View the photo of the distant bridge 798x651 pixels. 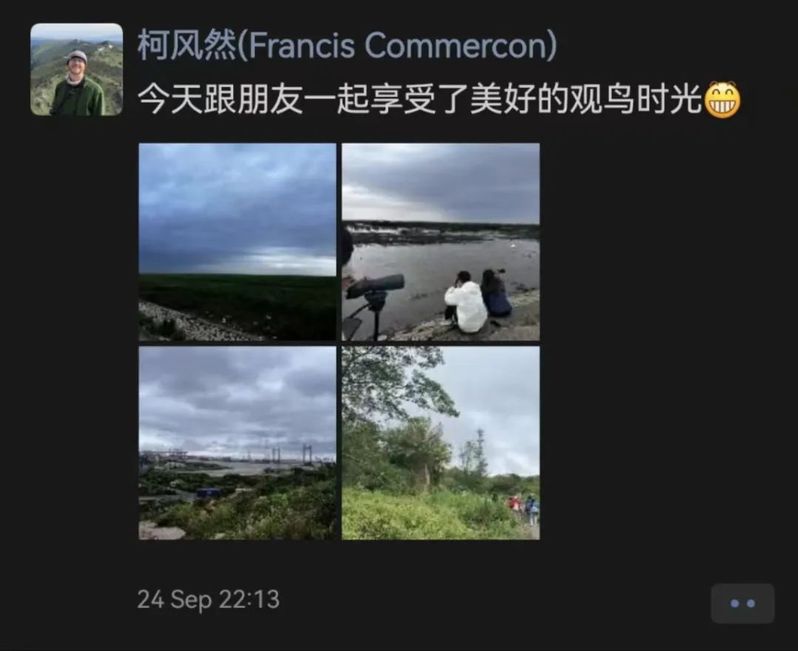click(237, 443)
